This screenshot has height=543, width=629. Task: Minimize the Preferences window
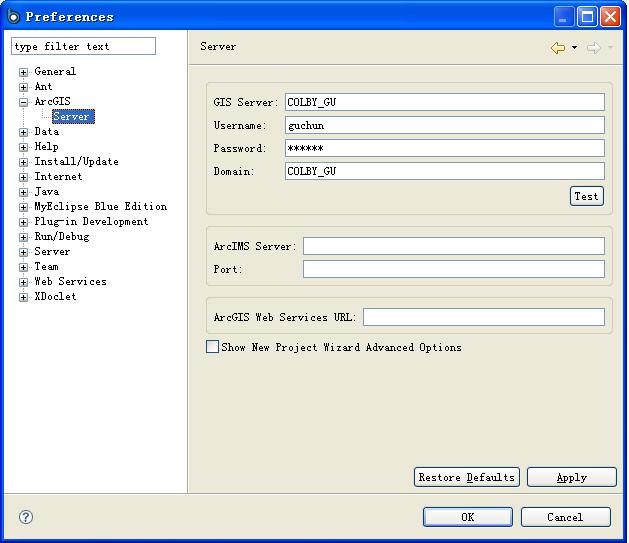click(564, 17)
